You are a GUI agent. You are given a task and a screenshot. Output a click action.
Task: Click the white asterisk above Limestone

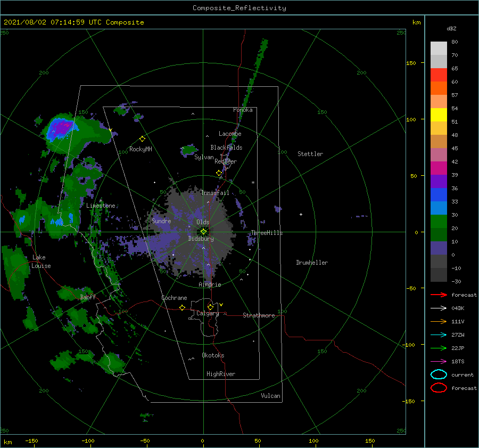coord(101,201)
